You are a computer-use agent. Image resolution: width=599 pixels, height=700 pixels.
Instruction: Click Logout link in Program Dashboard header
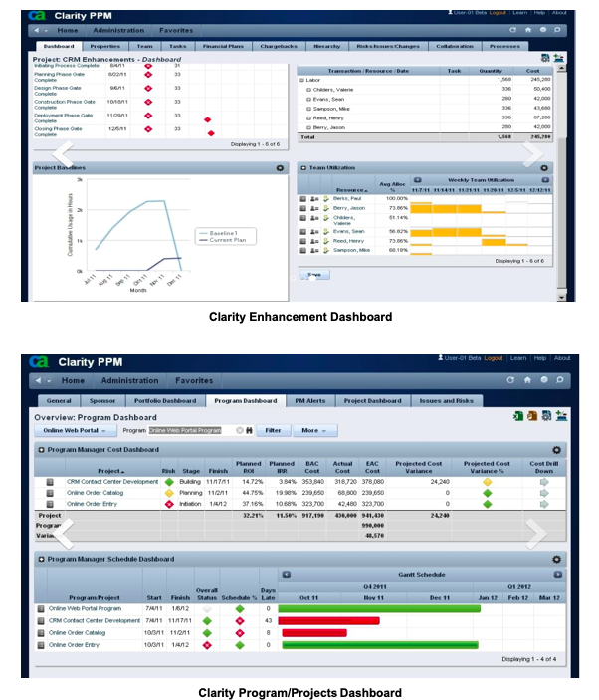[494, 358]
